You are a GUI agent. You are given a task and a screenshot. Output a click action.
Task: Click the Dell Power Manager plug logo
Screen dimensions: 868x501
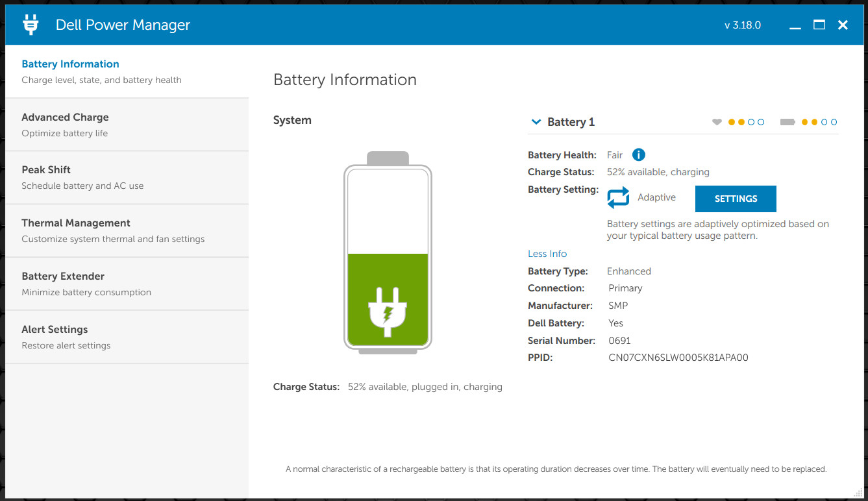point(31,25)
